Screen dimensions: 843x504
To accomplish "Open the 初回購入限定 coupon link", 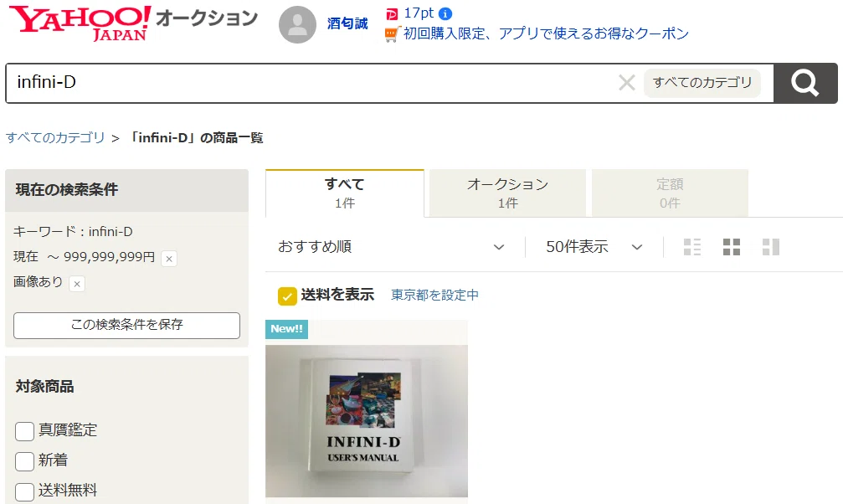I will coord(546,33).
